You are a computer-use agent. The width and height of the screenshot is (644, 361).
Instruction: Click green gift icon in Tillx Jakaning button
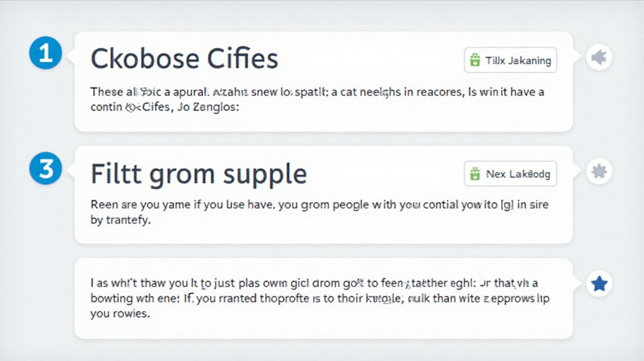coord(474,60)
